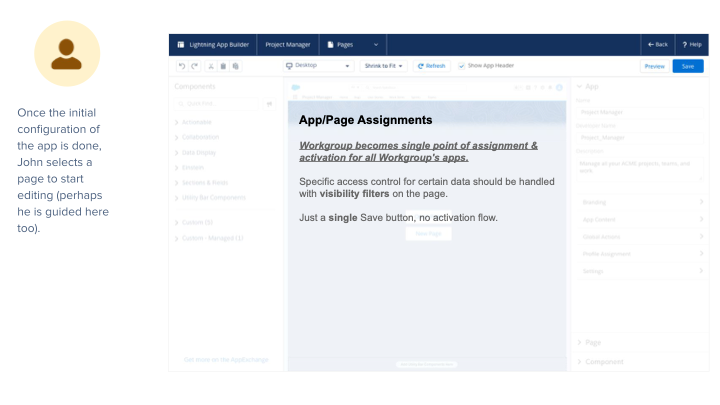
Task: Click the canvas preview user profile avatar
Action: coord(559,87)
